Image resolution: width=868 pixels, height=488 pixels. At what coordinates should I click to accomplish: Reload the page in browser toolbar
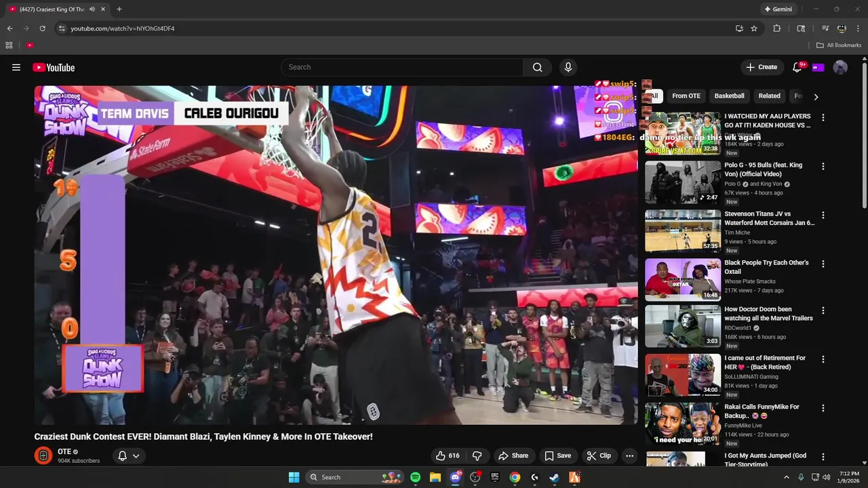pos(42,28)
